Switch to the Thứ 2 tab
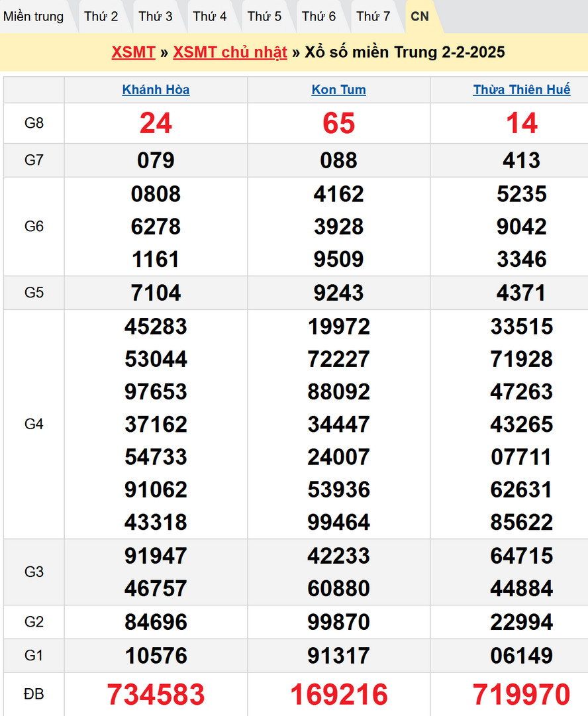 coord(101,17)
